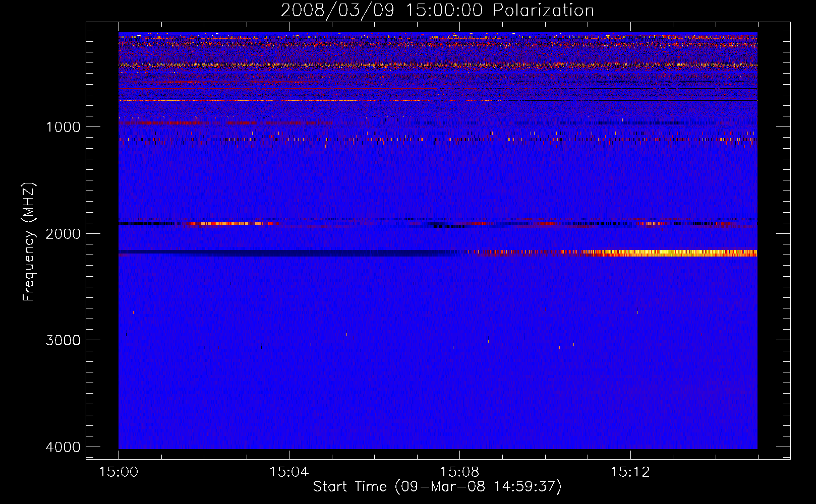Click the dark blue band left of the yellow emission
816x504 pixels.
click(287, 253)
